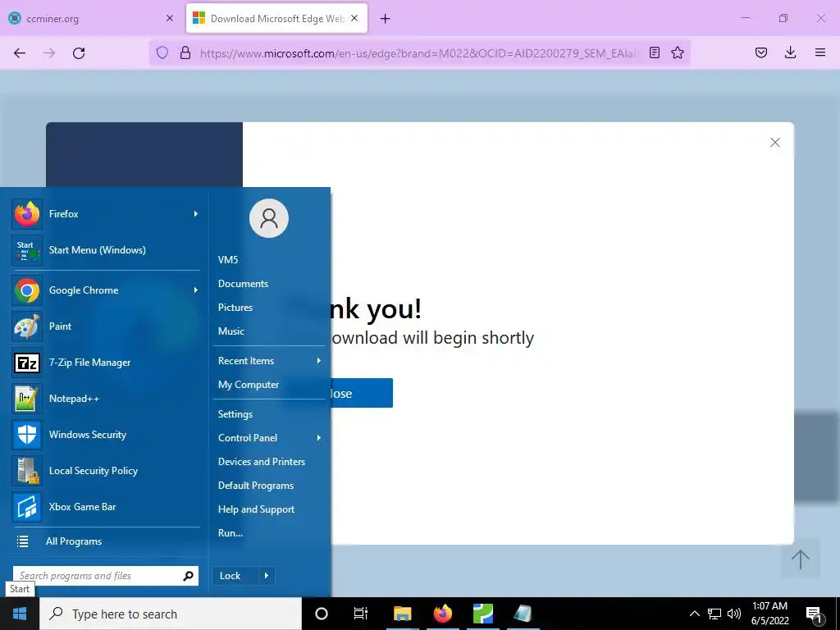Viewport: 840px width, 630px height.
Task: Expand the Google Chrome submenu arrow
Action: tap(196, 290)
